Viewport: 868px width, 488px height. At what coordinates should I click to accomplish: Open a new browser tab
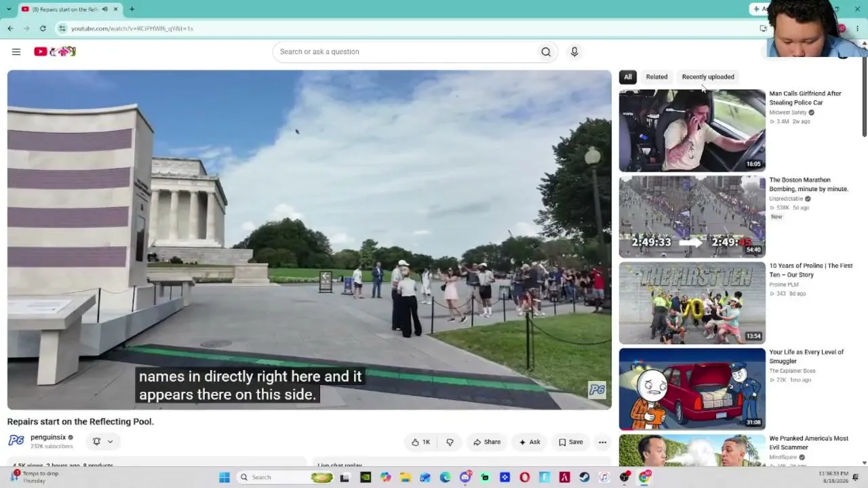(132, 9)
